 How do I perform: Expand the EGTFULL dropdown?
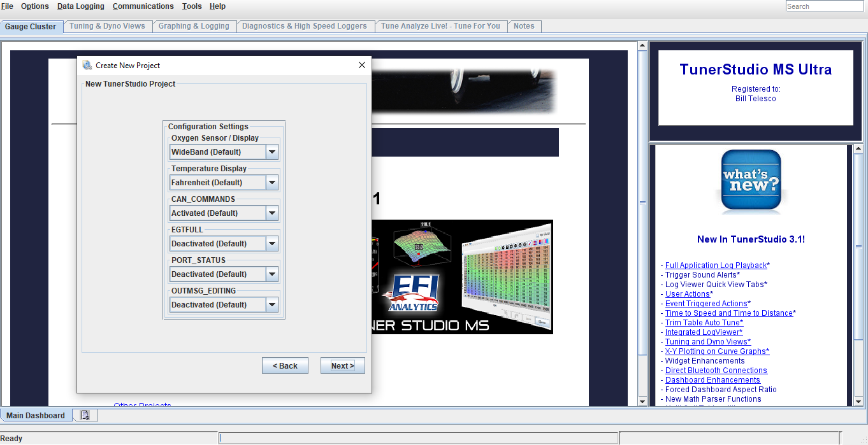tap(272, 244)
